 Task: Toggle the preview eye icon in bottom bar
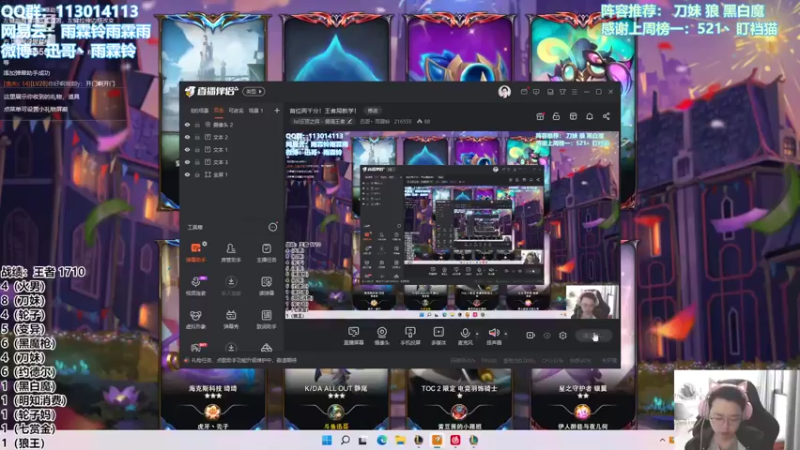(546, 335)
